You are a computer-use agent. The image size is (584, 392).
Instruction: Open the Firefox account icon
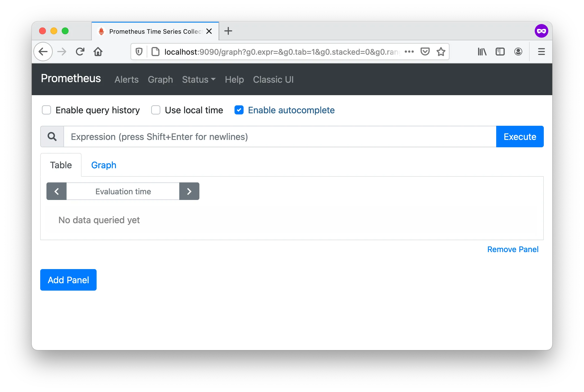click(518, 52)
